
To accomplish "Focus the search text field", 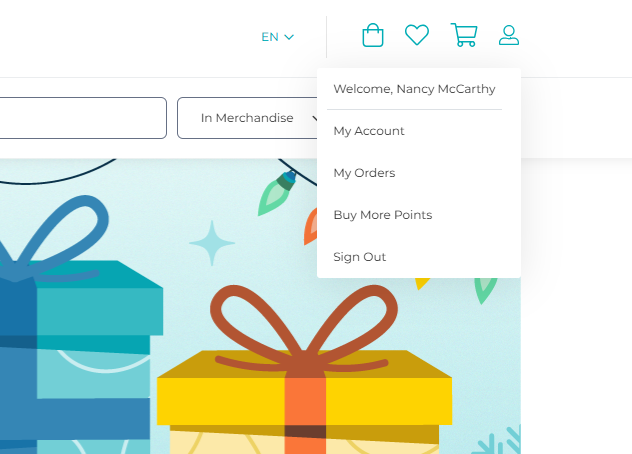I will click(83, 118).
